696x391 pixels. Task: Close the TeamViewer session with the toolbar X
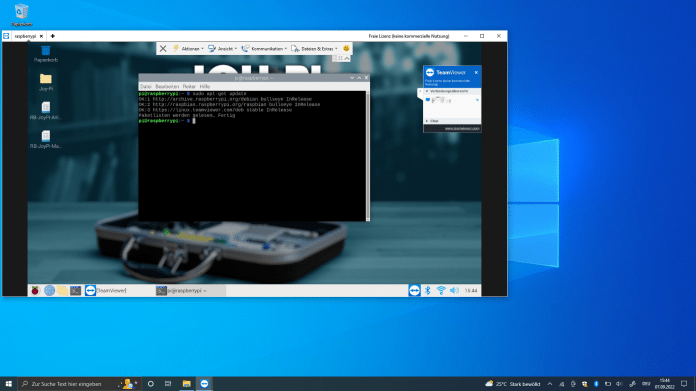(163, 49)
